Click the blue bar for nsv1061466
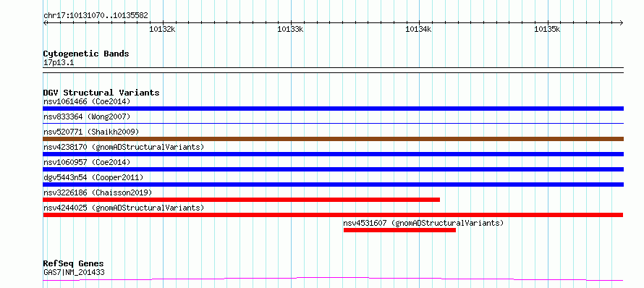This screenshot has height=288, width=644. [x=333, y=109]
